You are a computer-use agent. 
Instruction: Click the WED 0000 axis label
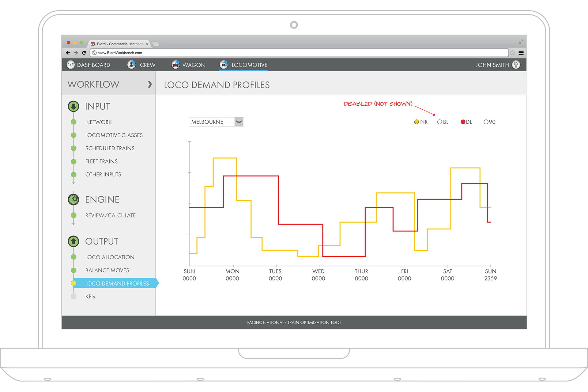click(318, 275)
